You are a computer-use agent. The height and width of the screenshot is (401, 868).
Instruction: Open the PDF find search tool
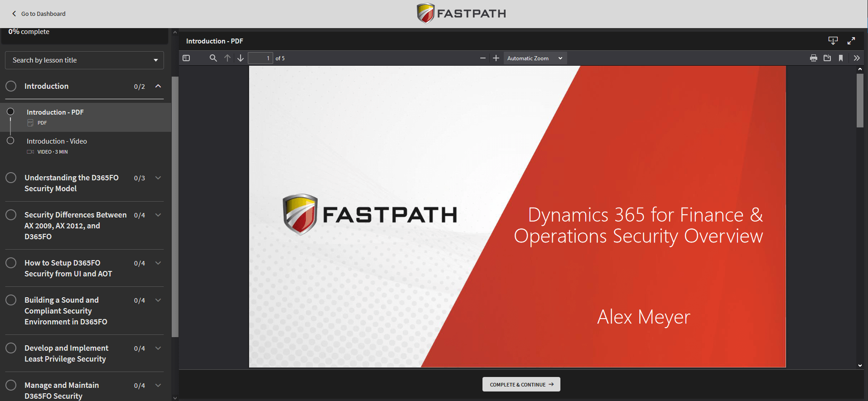click(x=213, y=58)
